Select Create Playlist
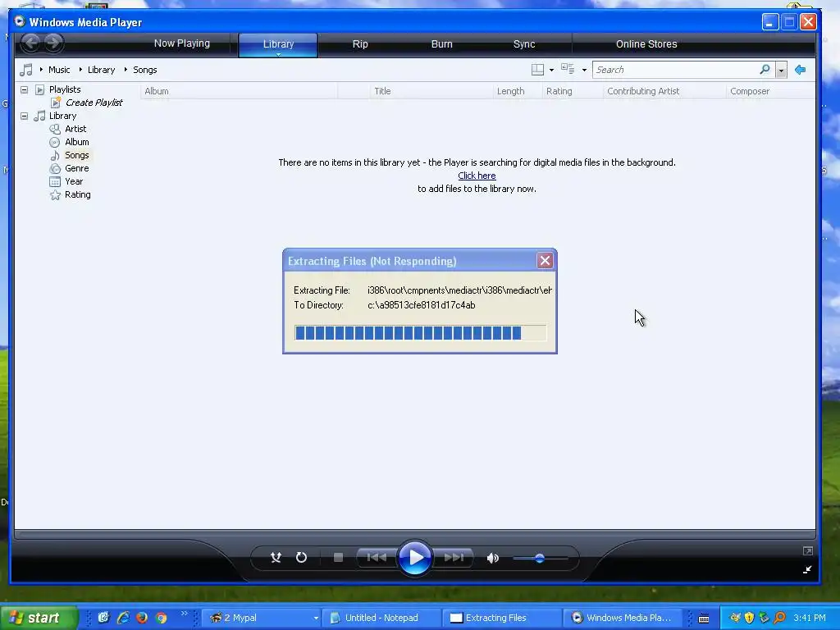 (x=94, y=103)
